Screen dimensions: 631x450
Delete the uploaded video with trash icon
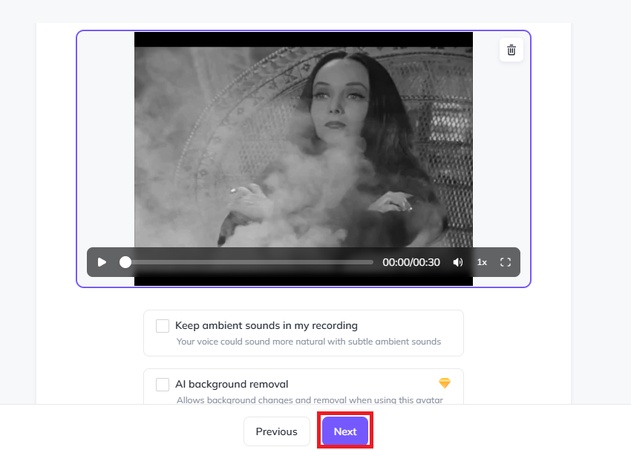[511, 50]
